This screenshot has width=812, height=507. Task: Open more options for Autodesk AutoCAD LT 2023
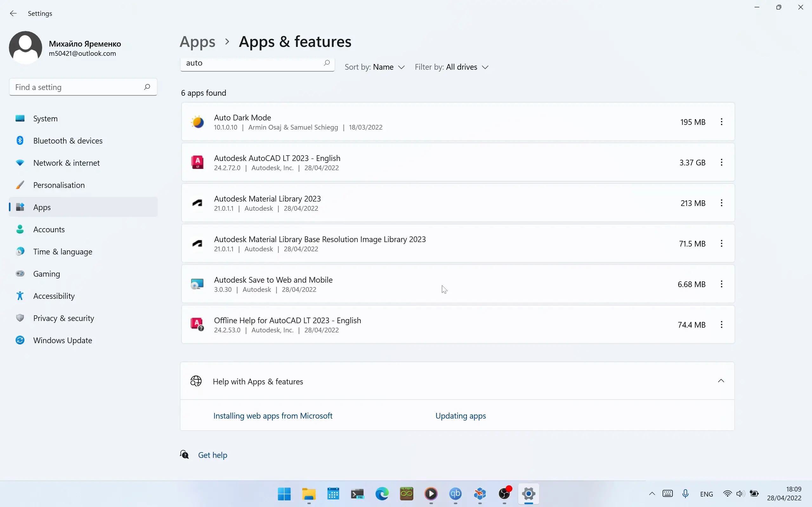tap(721, 162)
